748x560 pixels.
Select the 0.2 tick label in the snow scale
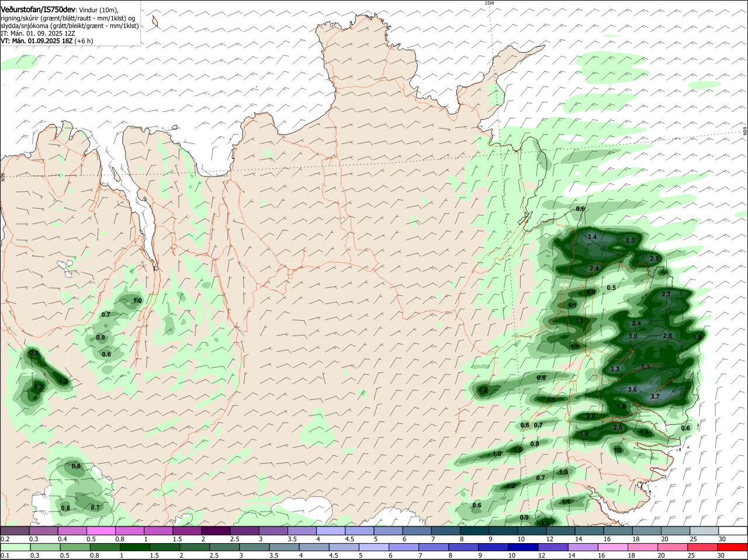[x=5, y=539]
